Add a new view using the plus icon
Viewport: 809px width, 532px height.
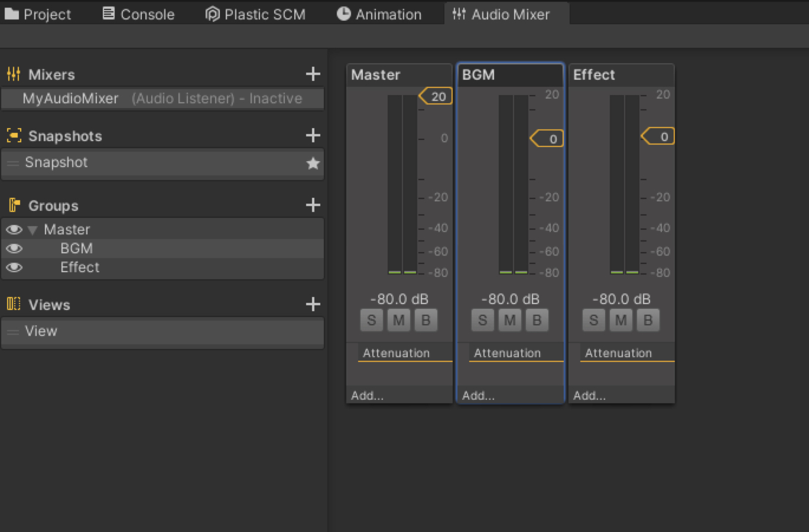click(313, 303)
